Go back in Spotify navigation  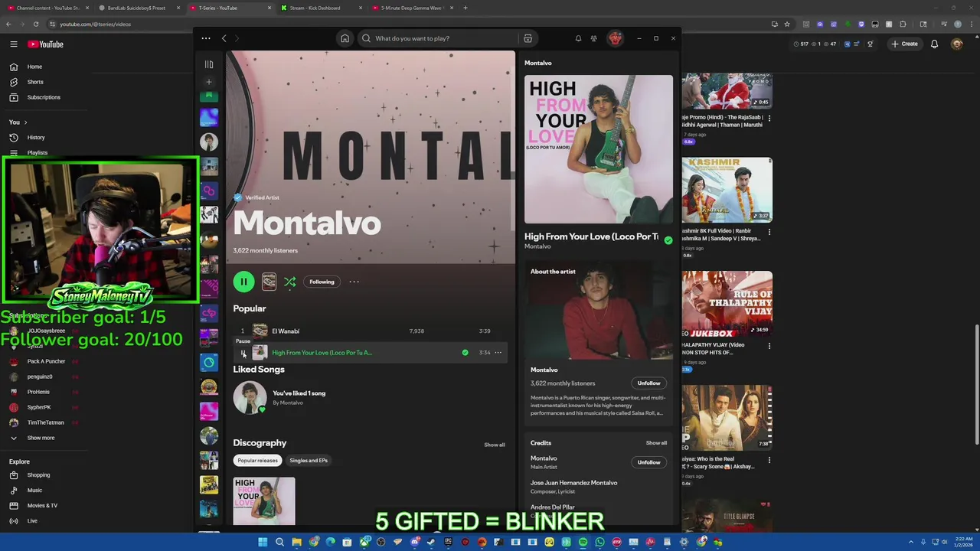tap(224, 38)
